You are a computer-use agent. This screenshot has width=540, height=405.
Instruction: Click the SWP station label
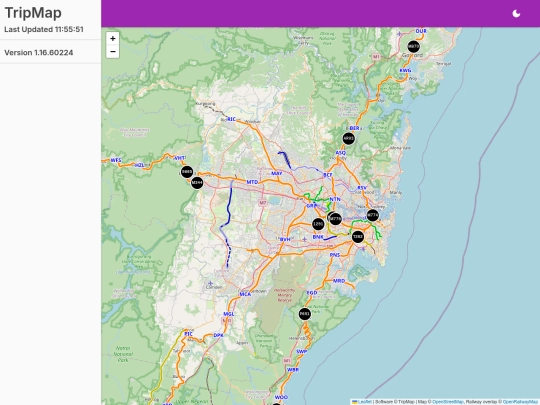click(x=301, y=351)
